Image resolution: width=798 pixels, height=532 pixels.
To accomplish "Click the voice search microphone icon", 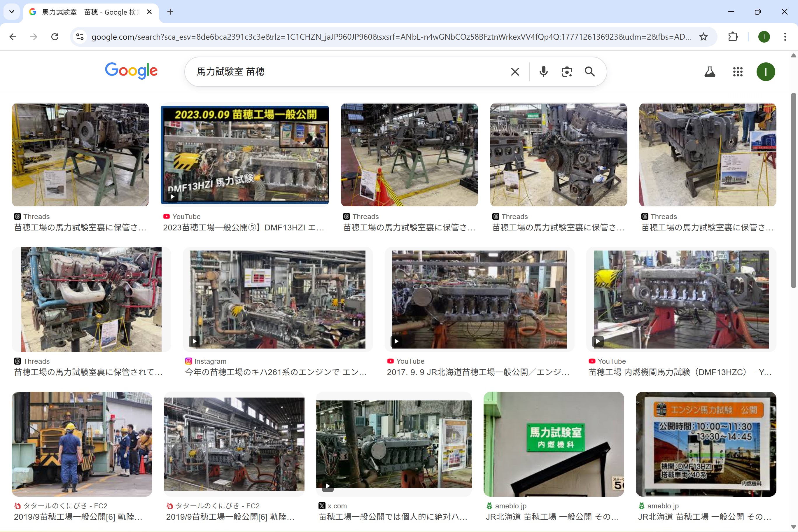I will coord(543,71).
